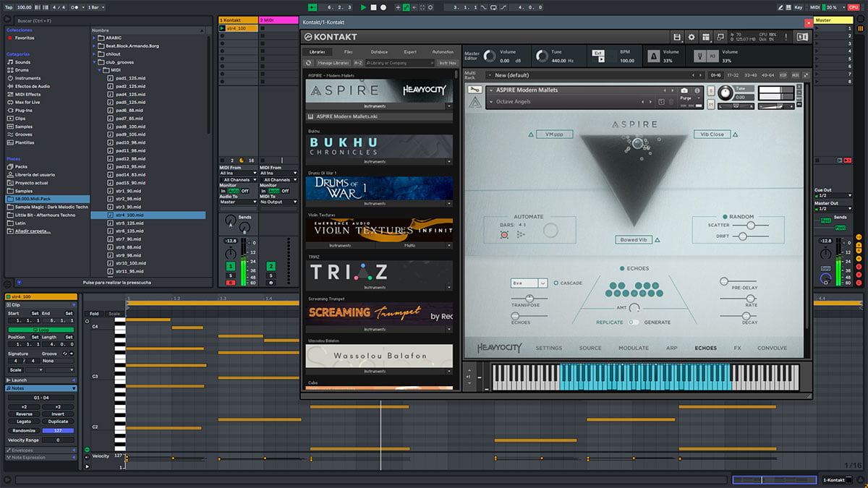Open the ASPIRE Instruments dropdown arrow
868x488 pixels.
tap(448, 106)
